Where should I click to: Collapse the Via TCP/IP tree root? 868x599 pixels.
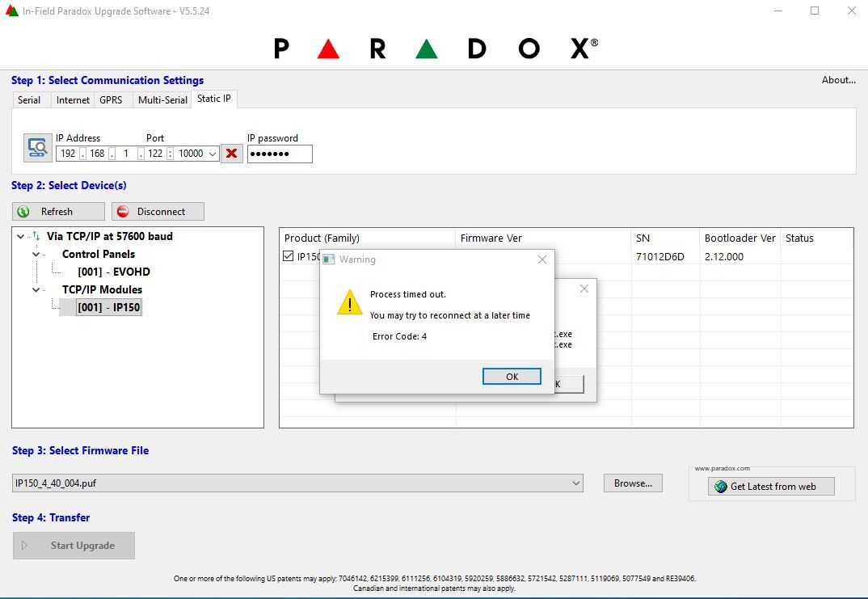(20, 237)
